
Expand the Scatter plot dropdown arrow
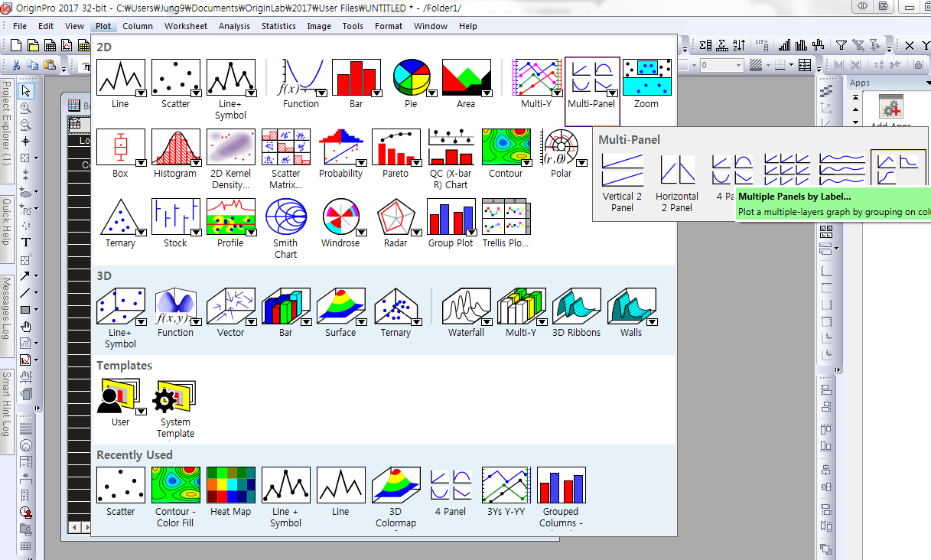[x=196, y=93]
